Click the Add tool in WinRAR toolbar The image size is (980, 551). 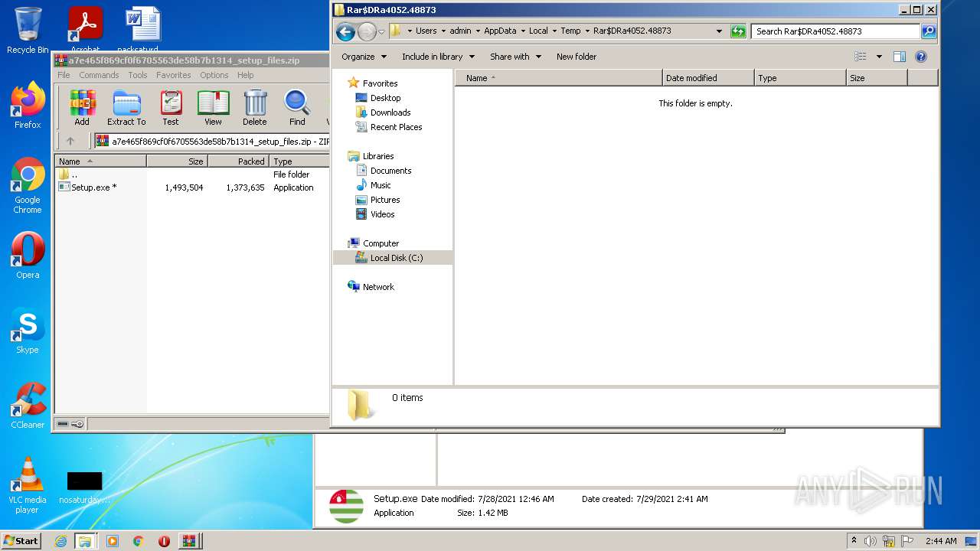82,108
